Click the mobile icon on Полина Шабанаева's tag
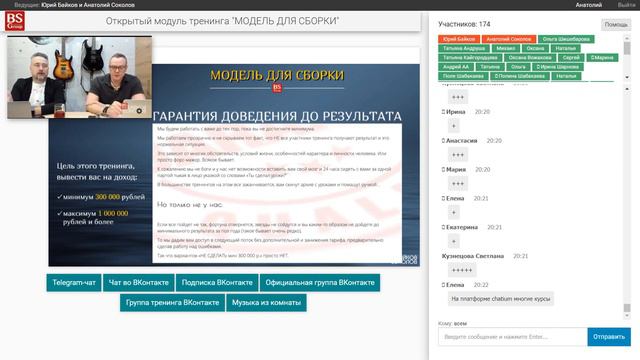640x360 pixels. pyautogui.click(x=496, y=76)
